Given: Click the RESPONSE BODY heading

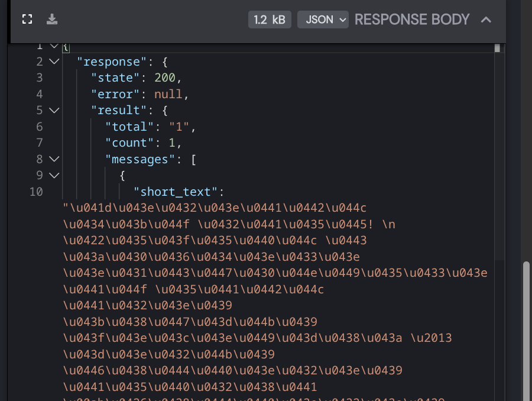Looking at the screenshot, I should (x=411, y=20).
